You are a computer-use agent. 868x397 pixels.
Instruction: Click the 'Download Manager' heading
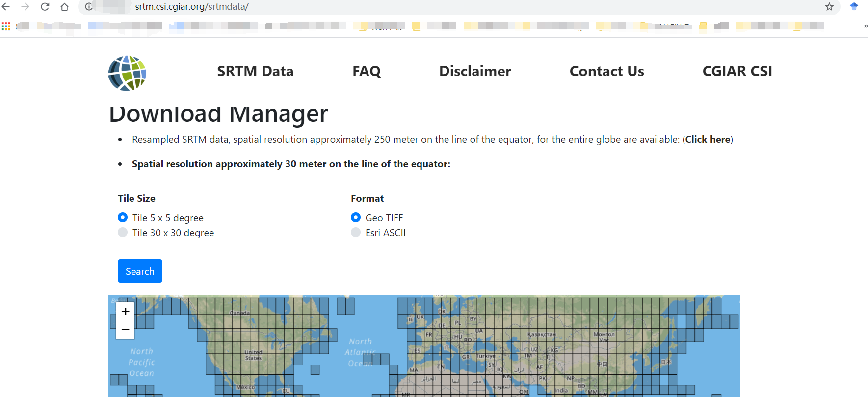tap(218, 114)
